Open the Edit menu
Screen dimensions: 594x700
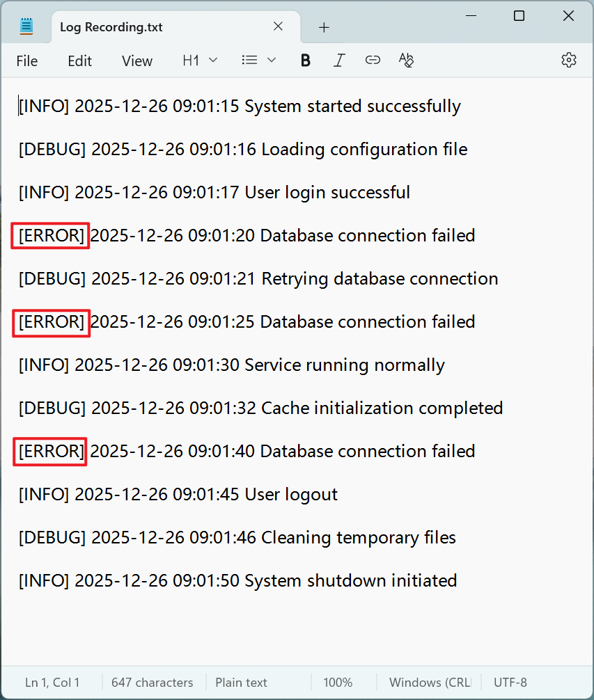[79, 61]
